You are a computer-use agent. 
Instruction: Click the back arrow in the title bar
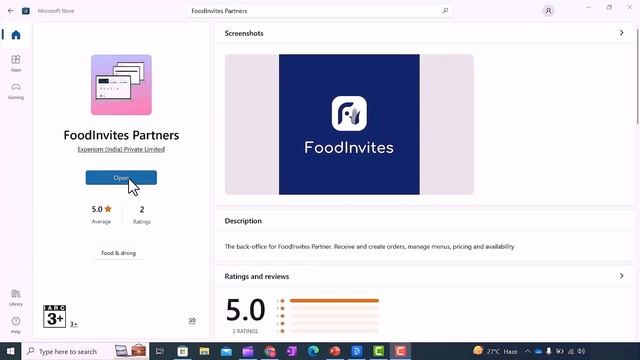pyautogui.click(x=11, y=11)
